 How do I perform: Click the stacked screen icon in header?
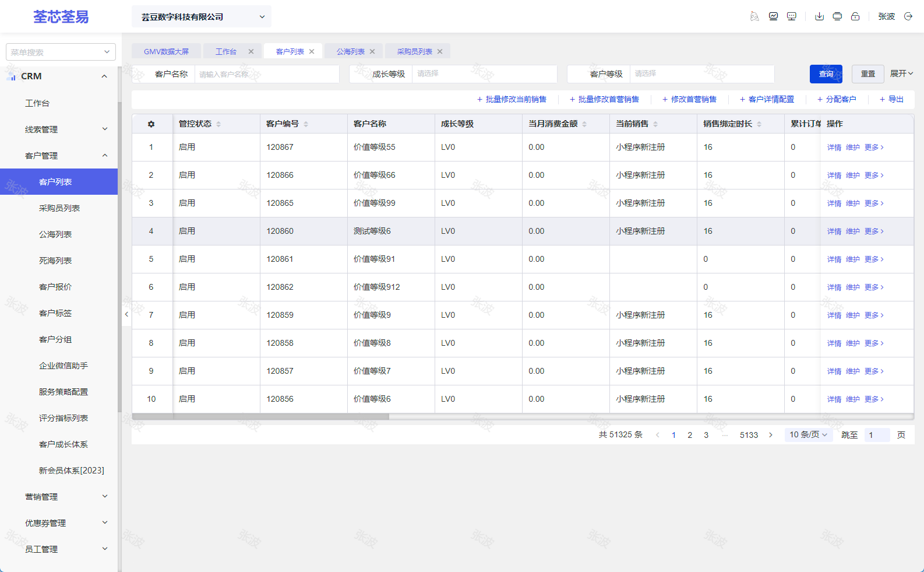(x=837, y=16)
